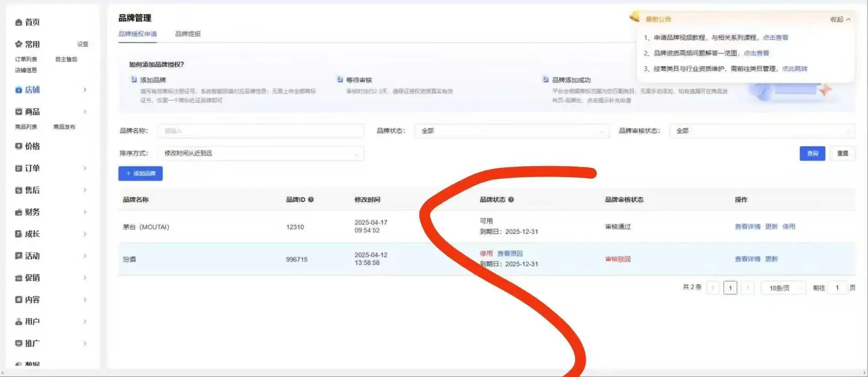Open 点击查看 link for brand video tutorial

[x=775, y=38]
